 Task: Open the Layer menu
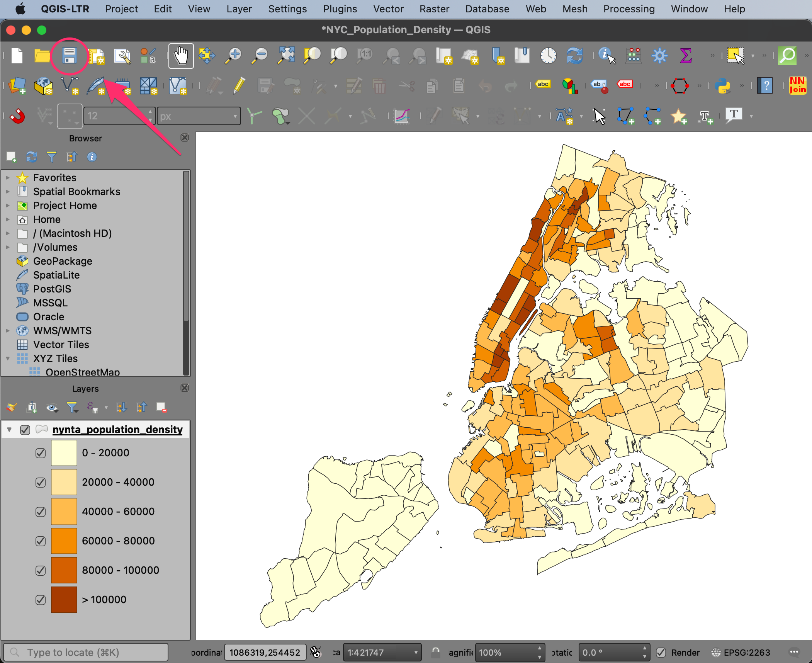point(239,9)
